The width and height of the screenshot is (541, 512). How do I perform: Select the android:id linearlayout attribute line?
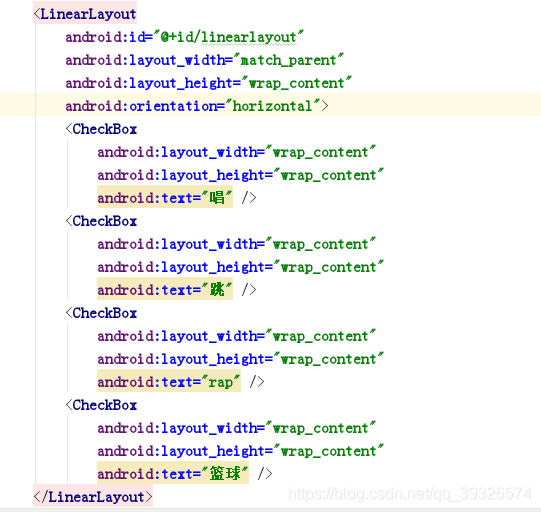click(185, 37)
